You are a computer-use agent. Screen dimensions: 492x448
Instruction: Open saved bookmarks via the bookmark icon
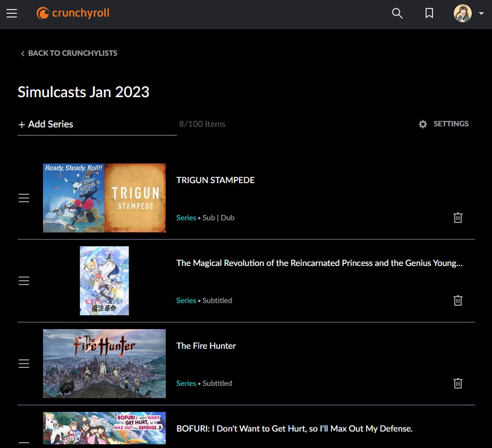click(429, 13)
